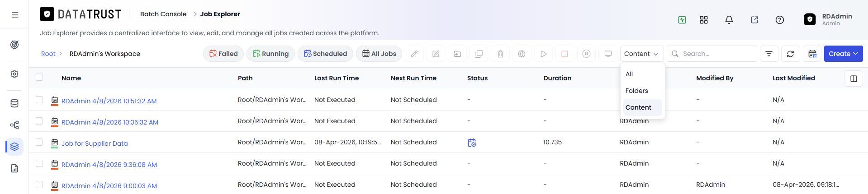This screenshot has width=868, height=194.
Task: Open the workflow nodes icon in the sidebar
Action: (x=14, y=125)
